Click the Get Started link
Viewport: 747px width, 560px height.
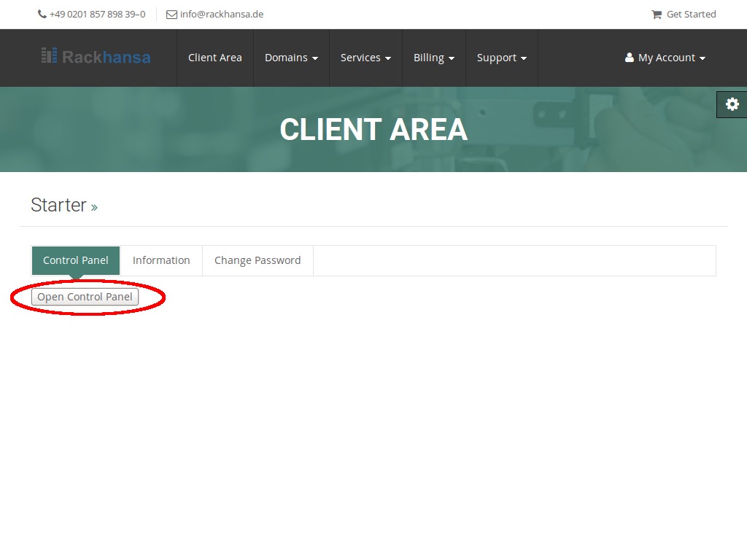(x=691, y=15)
